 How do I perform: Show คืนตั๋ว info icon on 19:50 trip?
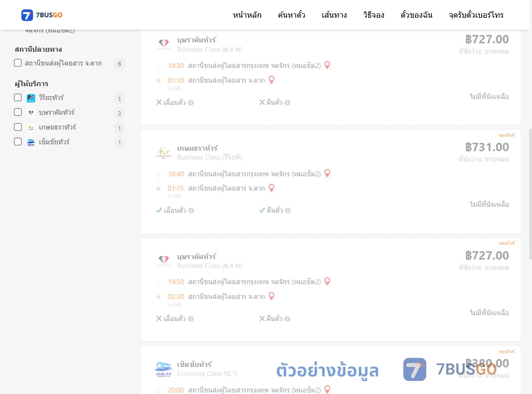[x=287, y=319]
